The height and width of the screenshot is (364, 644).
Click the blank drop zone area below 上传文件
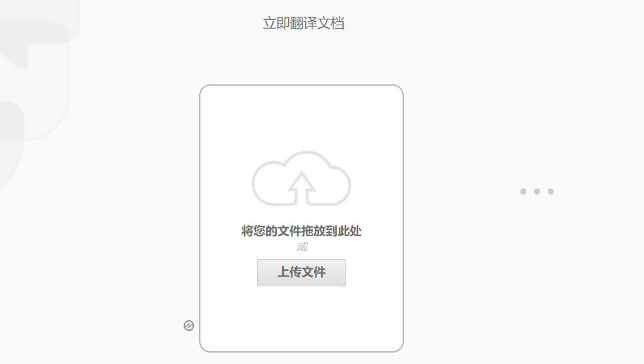[x=302, y=317]
